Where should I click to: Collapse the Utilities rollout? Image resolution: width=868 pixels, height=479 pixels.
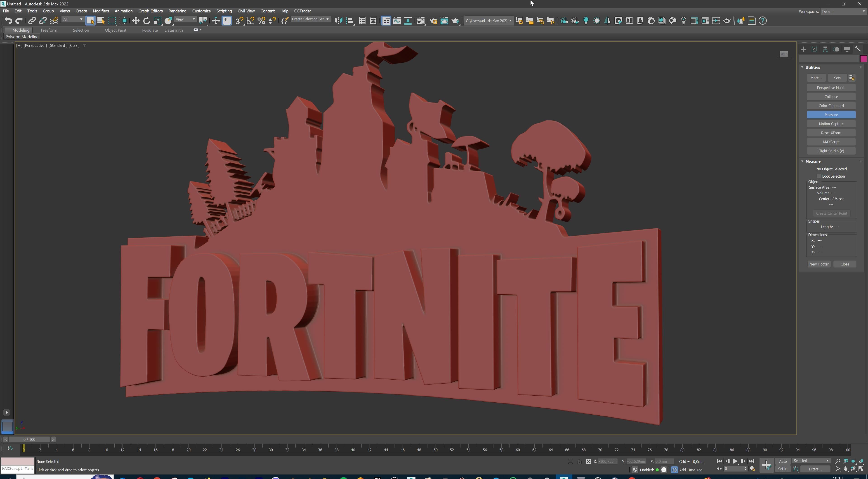click(x=802, y=67)
